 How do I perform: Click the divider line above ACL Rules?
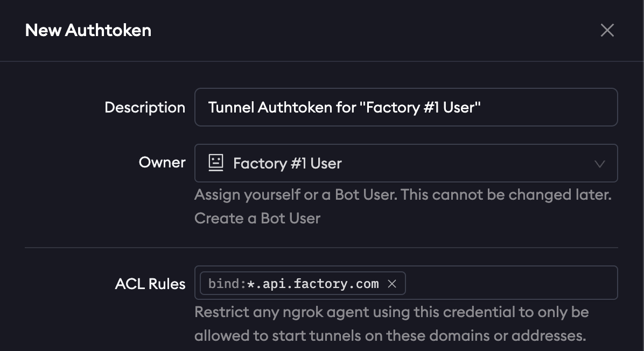[x=321, y=248]
